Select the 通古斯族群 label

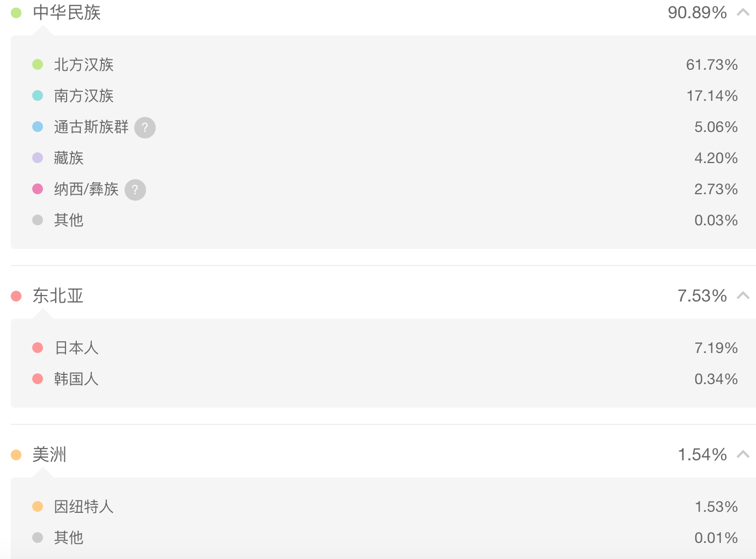[91, 127]
